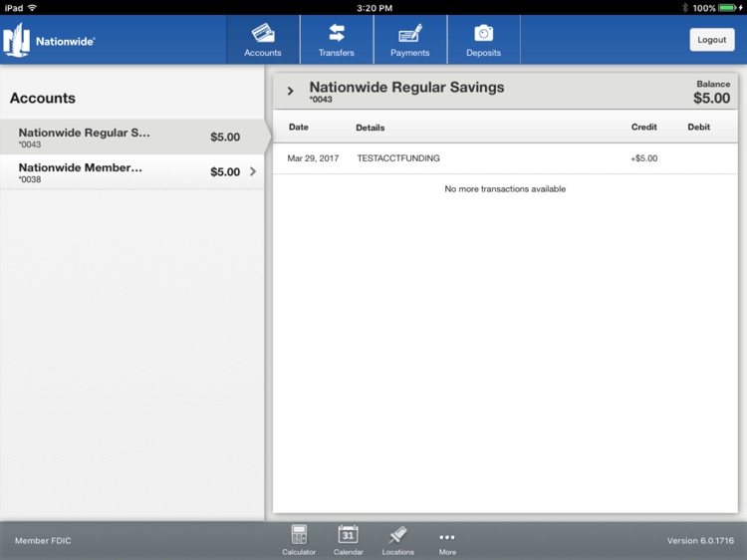Click the Bluetooth icon in status bar

click(685, 8)
